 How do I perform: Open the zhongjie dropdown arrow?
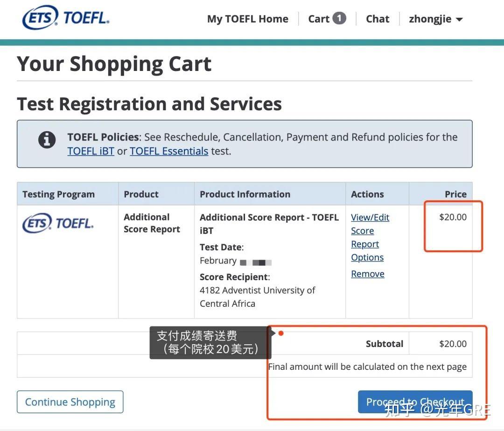(459, 20)
